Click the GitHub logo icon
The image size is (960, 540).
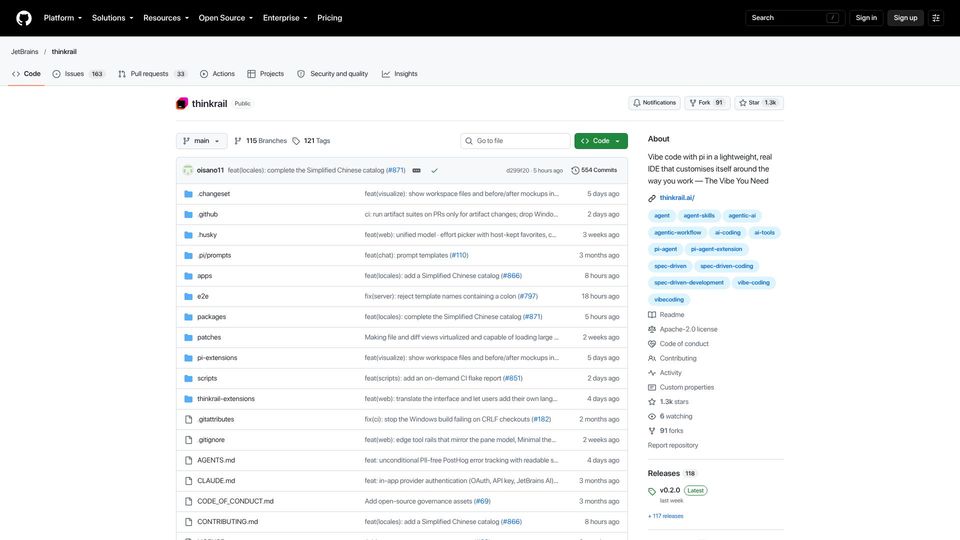tap(24, 18)
